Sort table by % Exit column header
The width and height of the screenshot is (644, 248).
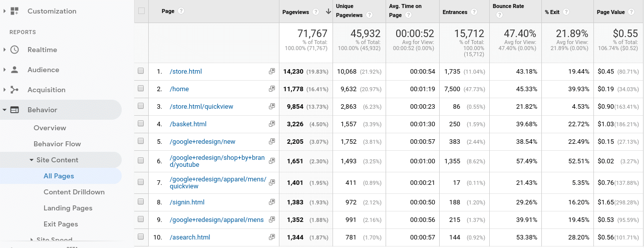point(553,12)
